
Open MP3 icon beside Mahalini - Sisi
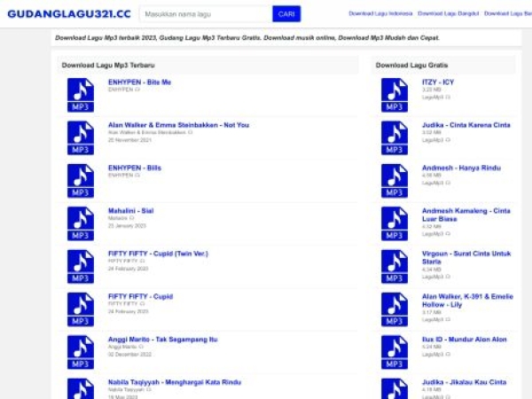click(x=80, y=223)
